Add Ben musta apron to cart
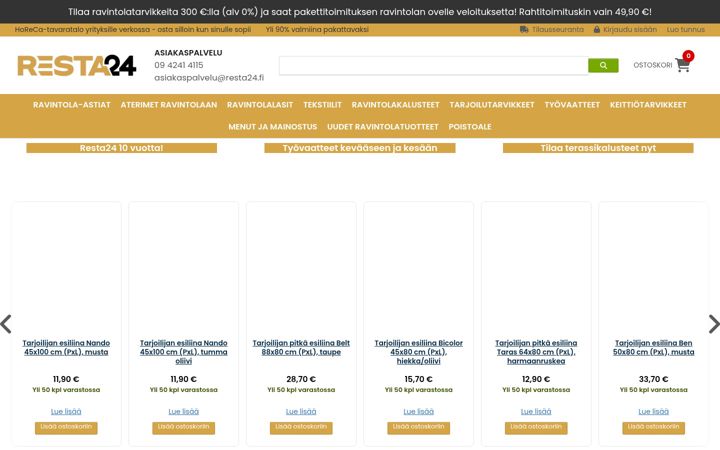 [653, 428]
